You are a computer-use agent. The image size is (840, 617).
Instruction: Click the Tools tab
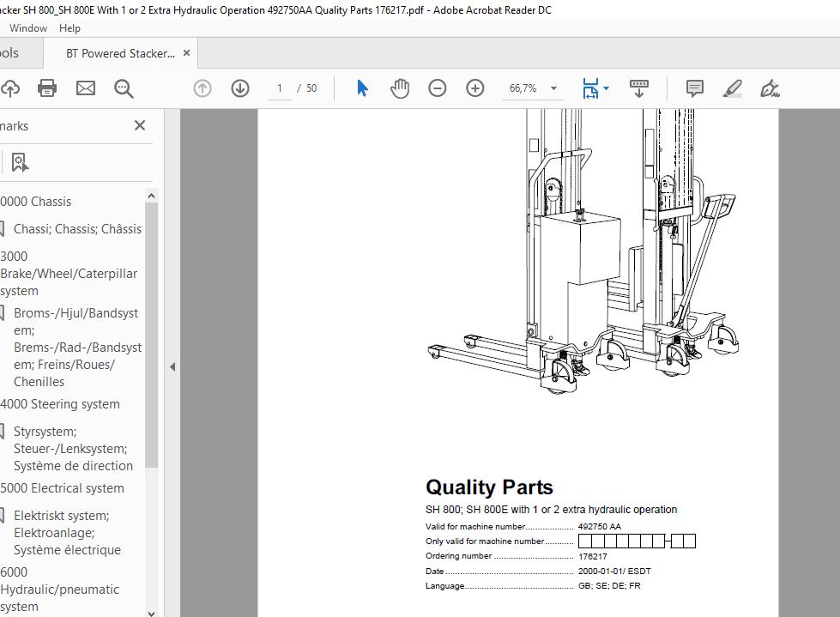pos(9,53)
